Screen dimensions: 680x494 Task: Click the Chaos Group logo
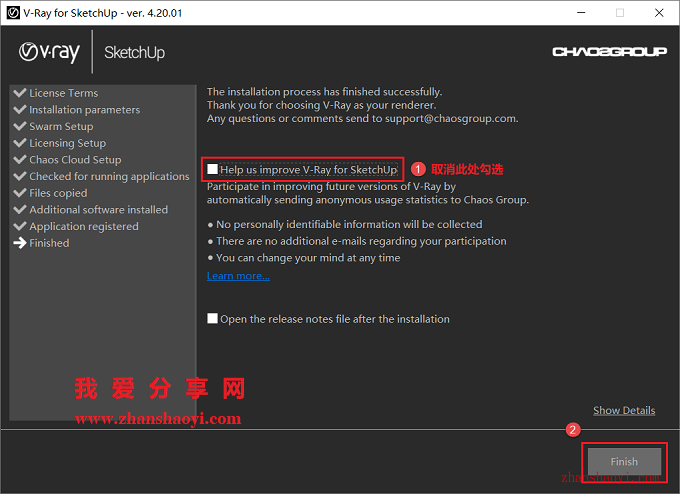609,52
